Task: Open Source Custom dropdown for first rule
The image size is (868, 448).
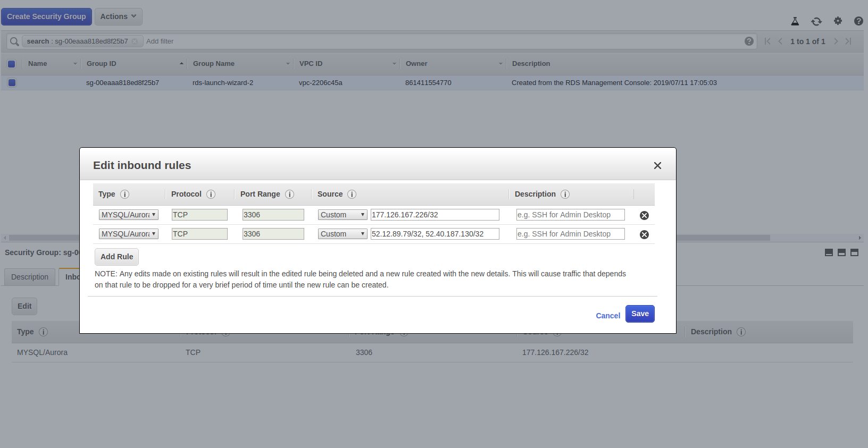Action: (343, 215)
